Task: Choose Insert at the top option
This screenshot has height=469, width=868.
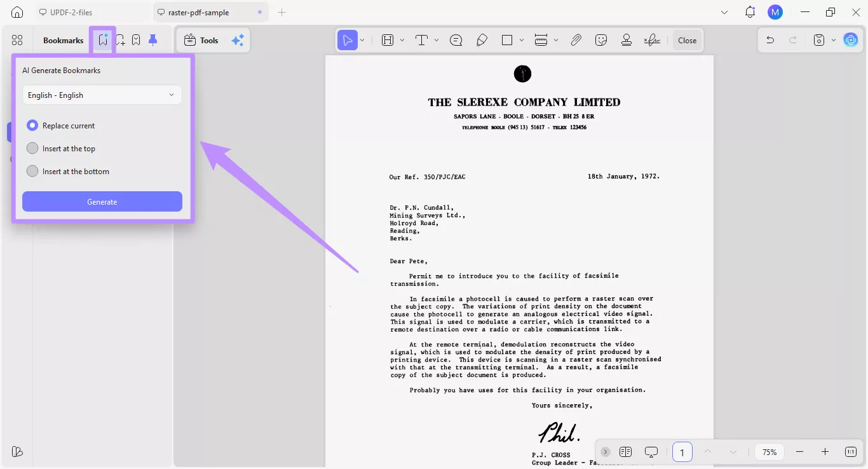Action: tap(32, 148)
